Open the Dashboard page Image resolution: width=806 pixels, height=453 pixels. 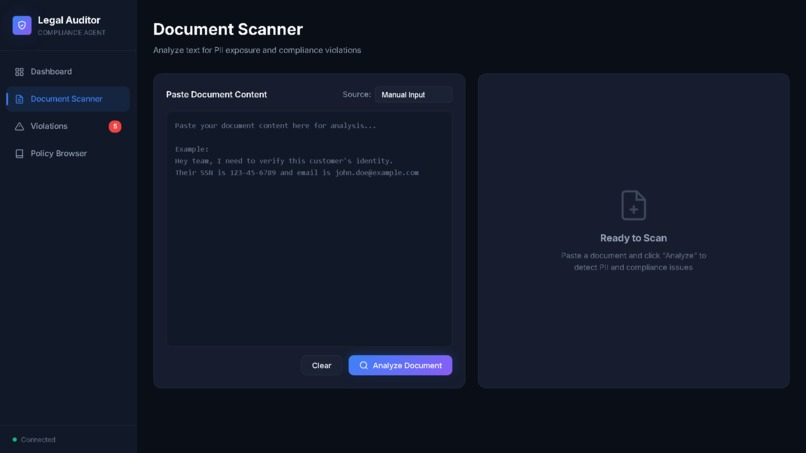pos(68,71)
